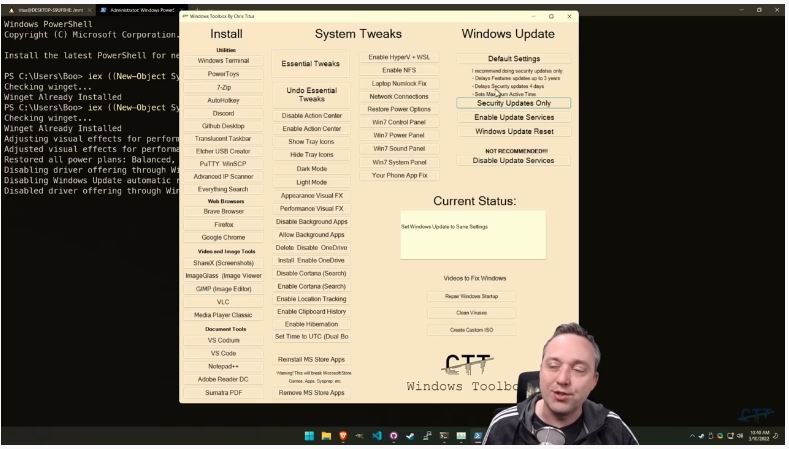The height and width of the screenshot is (449, 789).
Task: Launch Brave browser from the taskbar
Action: pyautogui.click(x=343, y=436)
